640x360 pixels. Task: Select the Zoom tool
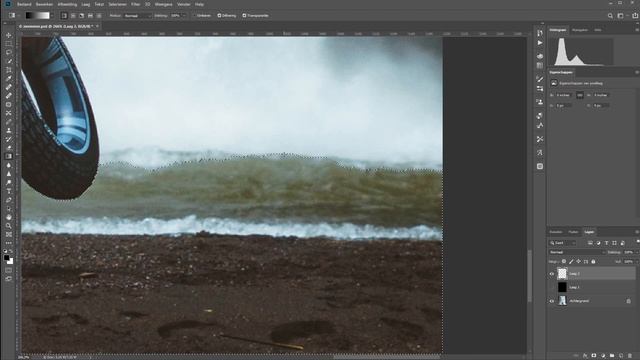(x=9, y=226)
